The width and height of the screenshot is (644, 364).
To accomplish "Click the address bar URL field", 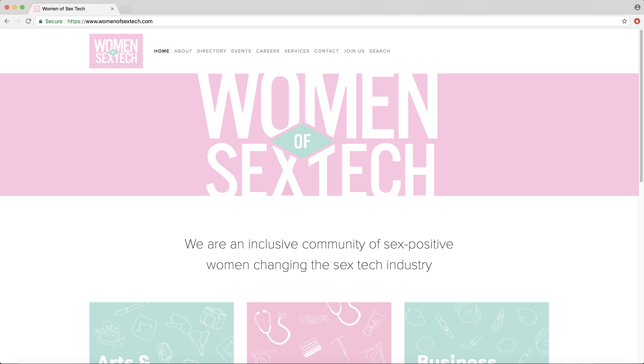I will click(300, 21).
